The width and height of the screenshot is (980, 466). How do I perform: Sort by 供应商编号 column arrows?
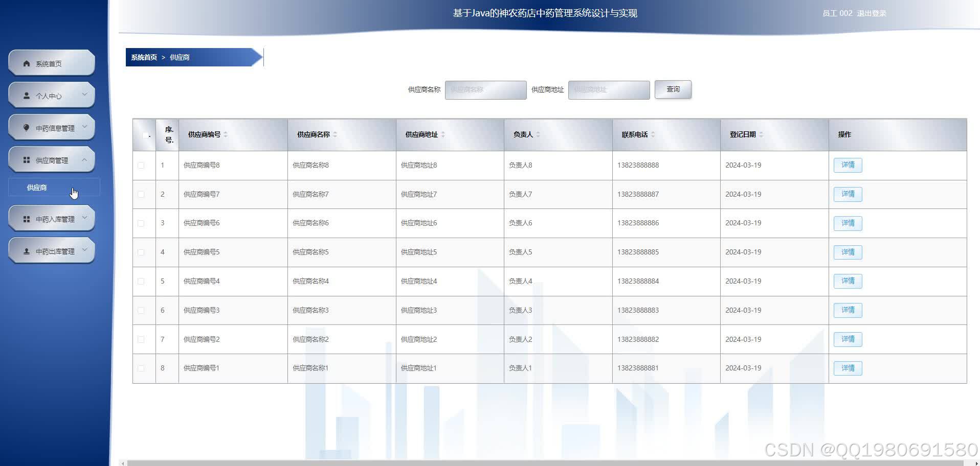pos(226,134)
